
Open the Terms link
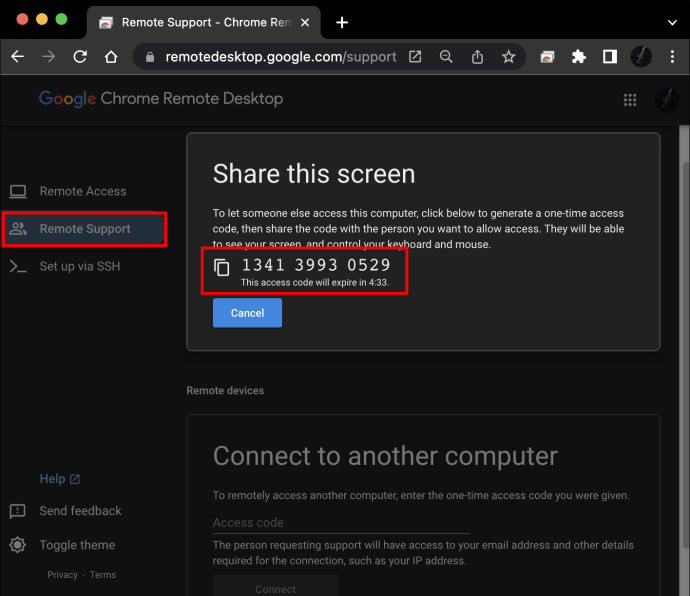coord(103,575)
